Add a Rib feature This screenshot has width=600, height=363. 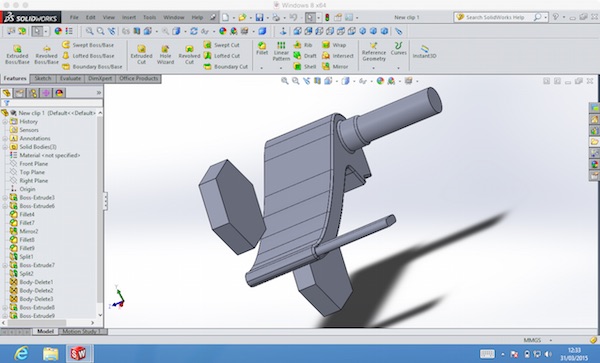pos(303,45)
